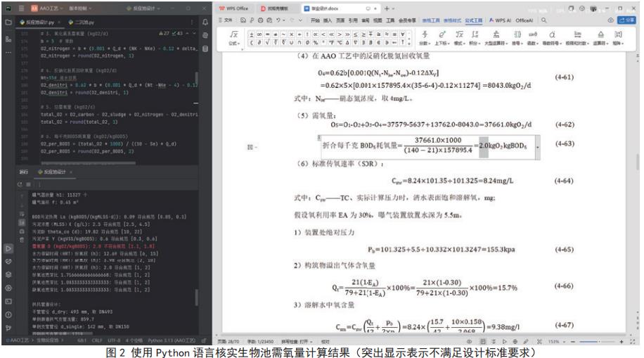
Task: Click the notifications bell icon in PyCharm
Action: click(x=205, y=22)
